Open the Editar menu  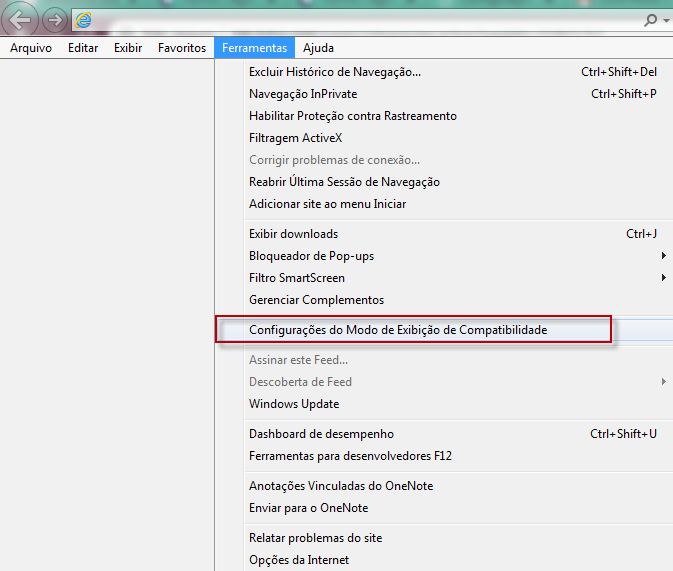[83, 48]
